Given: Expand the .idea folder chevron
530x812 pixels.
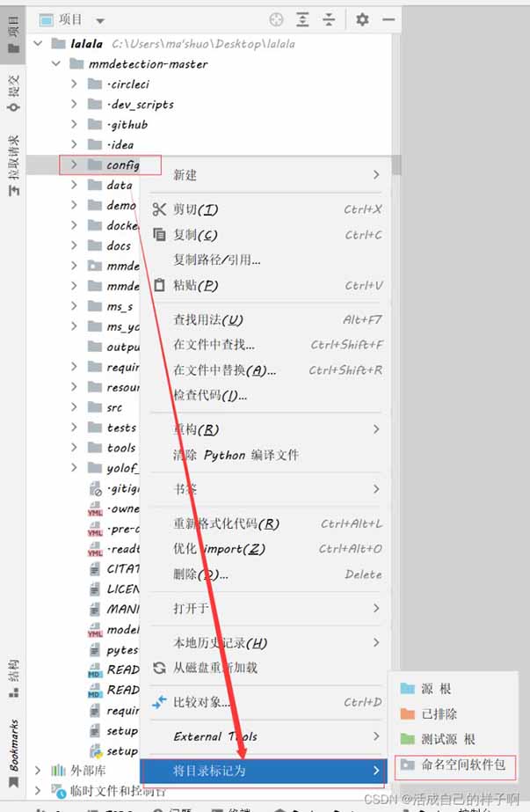Looking at the screenshot, I should pyautogui.click(x=74, y=144).
